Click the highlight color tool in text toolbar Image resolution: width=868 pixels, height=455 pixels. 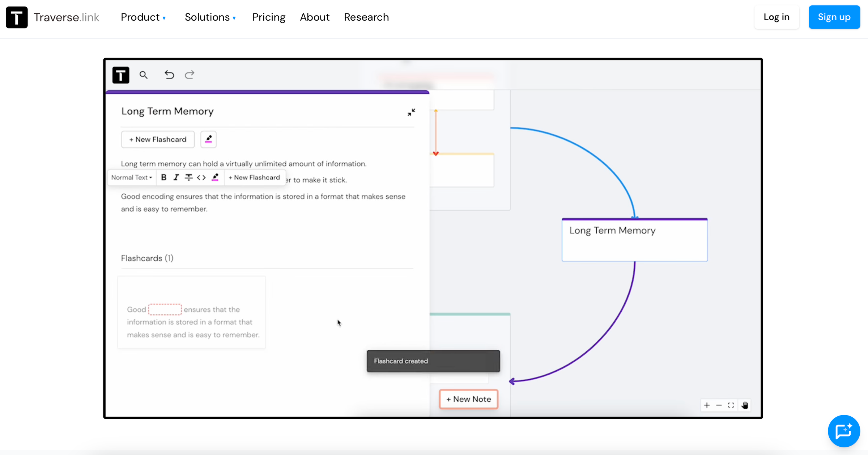point(215,177)
